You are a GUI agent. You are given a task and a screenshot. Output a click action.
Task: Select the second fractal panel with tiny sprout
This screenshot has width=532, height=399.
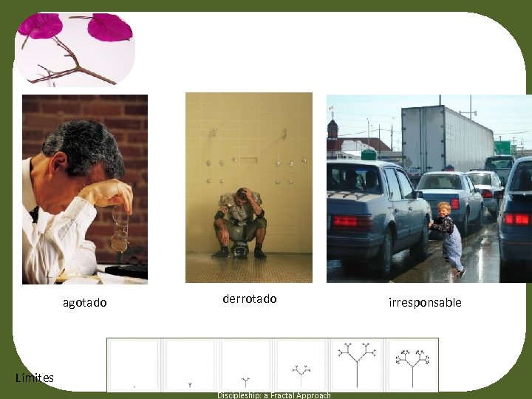190,365
